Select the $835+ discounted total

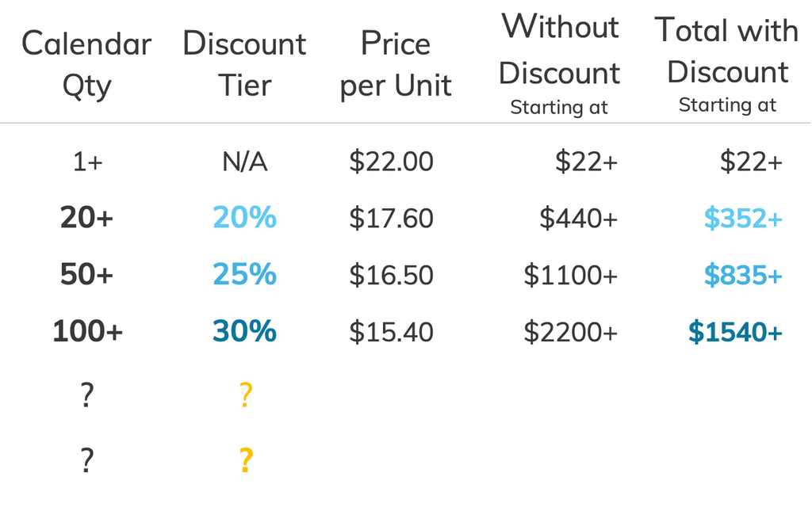(x=743, y=275)
